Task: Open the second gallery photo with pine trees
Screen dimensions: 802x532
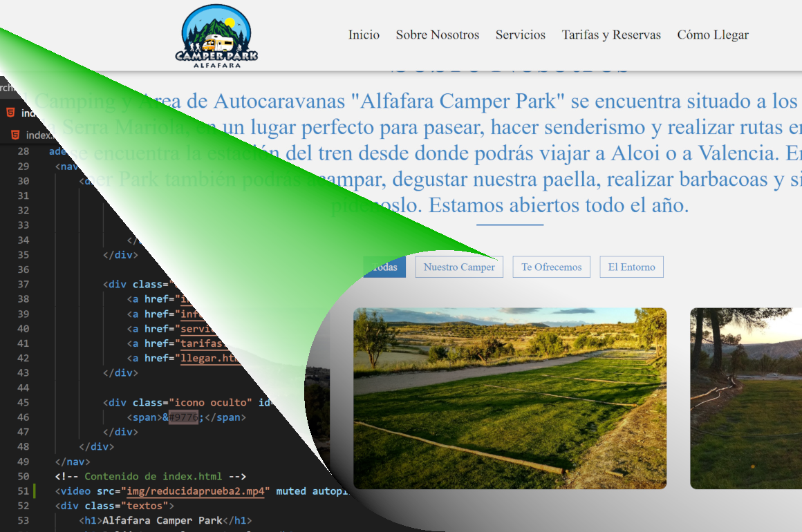Action: point(747,398)
